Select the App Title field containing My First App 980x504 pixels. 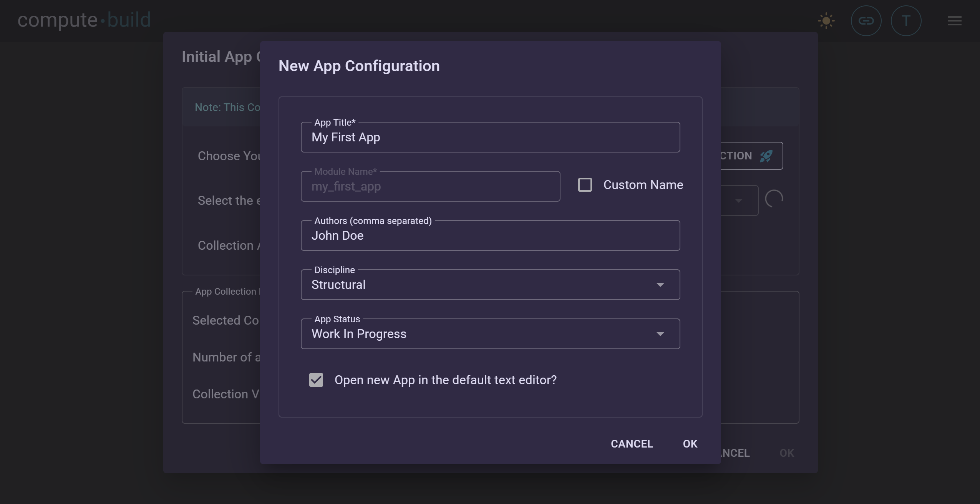coord(490,137)
